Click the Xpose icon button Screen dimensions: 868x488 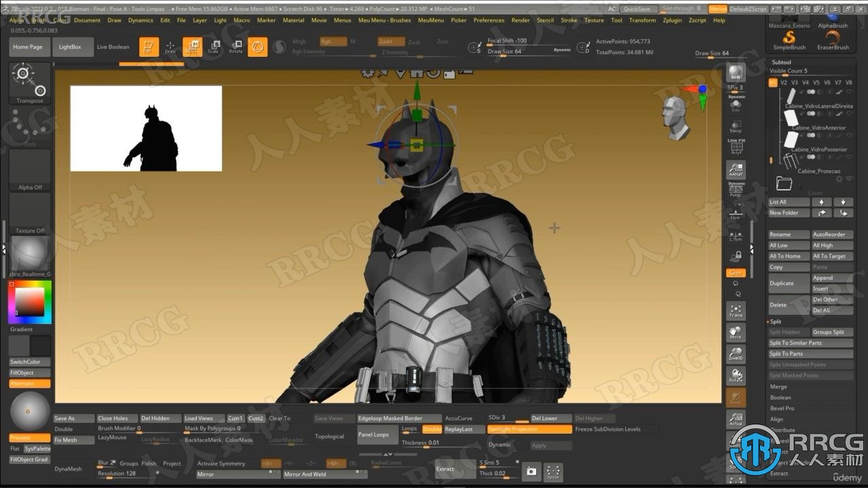pyautogui.click(x=553, y=471)
